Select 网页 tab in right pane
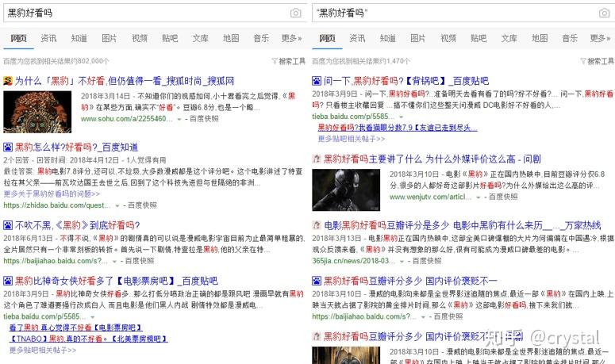This screenshot has height=364, width=615. click(327, 38)
